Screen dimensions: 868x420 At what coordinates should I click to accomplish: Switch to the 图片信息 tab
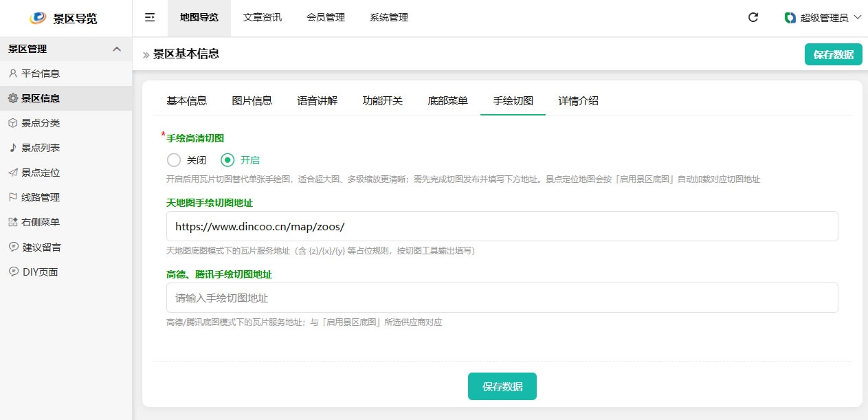pos(252,101)
